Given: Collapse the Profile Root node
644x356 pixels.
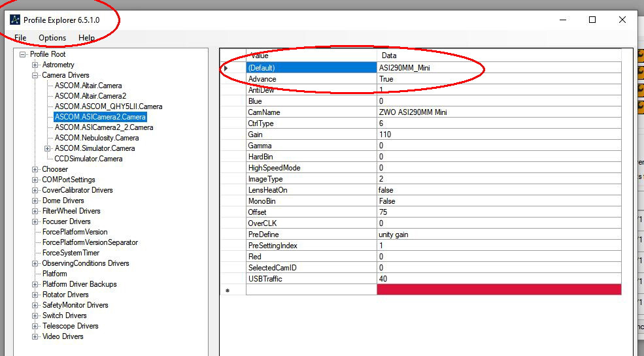Looking at the screenshot, I should 23,54.
